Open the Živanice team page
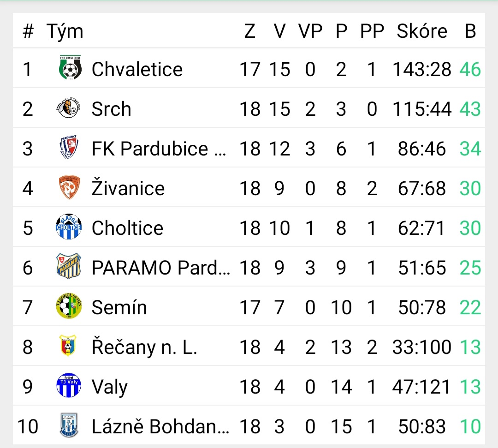498x448 pixels. point(128,188)
